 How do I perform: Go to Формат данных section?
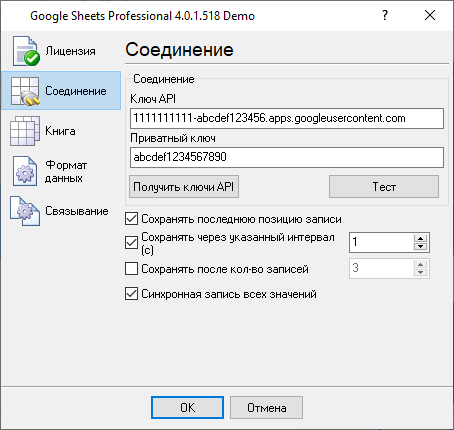[66, 171]
